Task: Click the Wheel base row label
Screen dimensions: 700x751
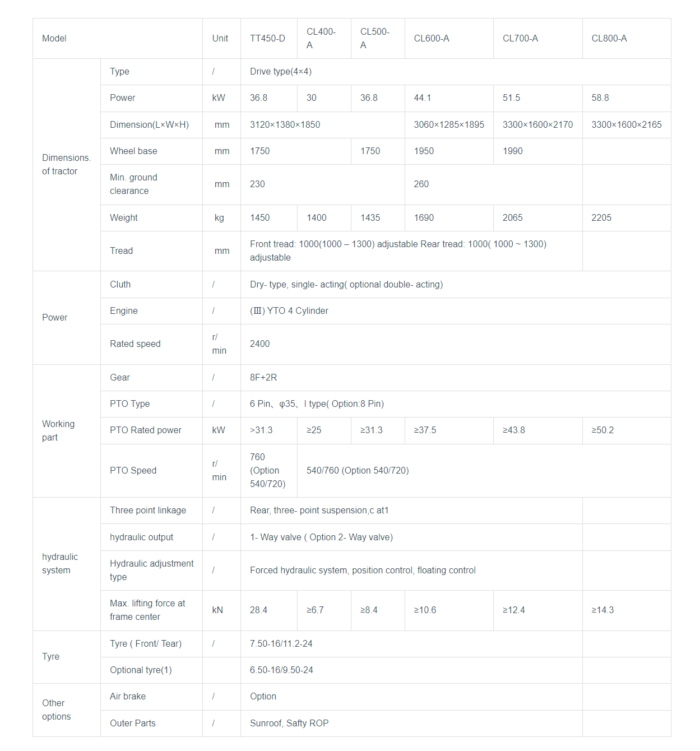Action: [x=133, y=151]
